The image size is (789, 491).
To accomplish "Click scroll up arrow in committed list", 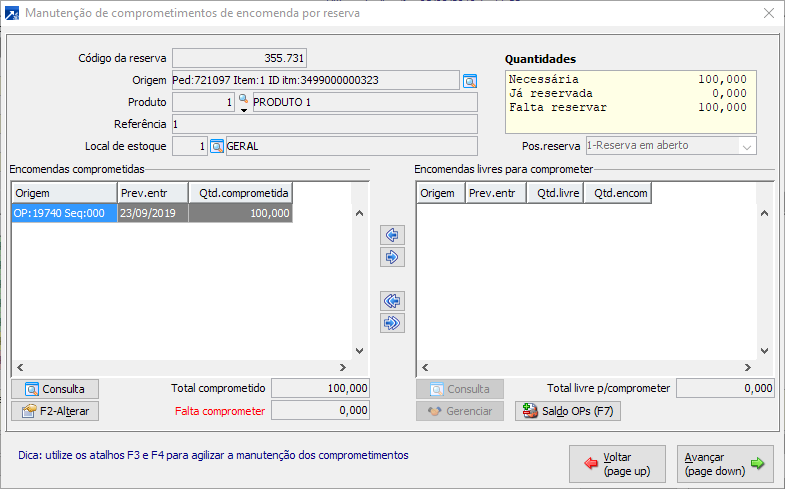I will click(359, 213).
